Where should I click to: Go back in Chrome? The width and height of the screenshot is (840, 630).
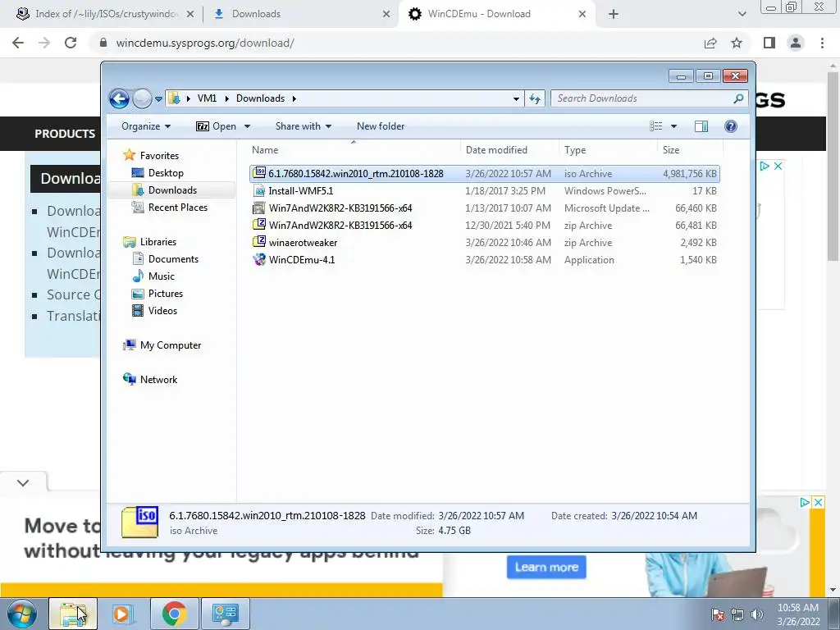click(18, 43)
